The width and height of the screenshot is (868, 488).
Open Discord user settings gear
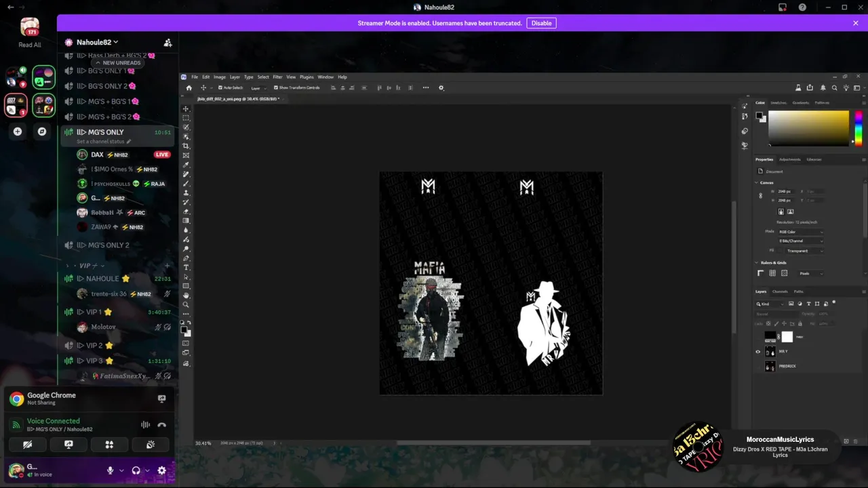(161, 470)
